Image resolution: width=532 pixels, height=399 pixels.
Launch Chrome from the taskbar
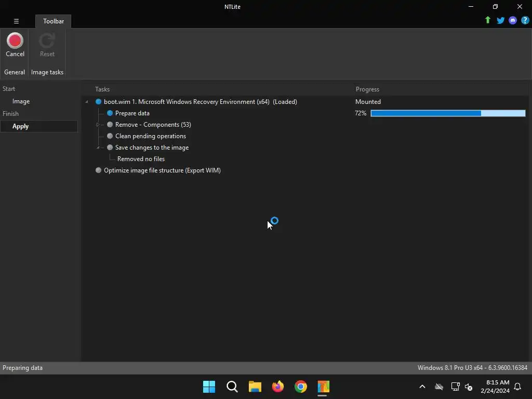pos(301,387)
